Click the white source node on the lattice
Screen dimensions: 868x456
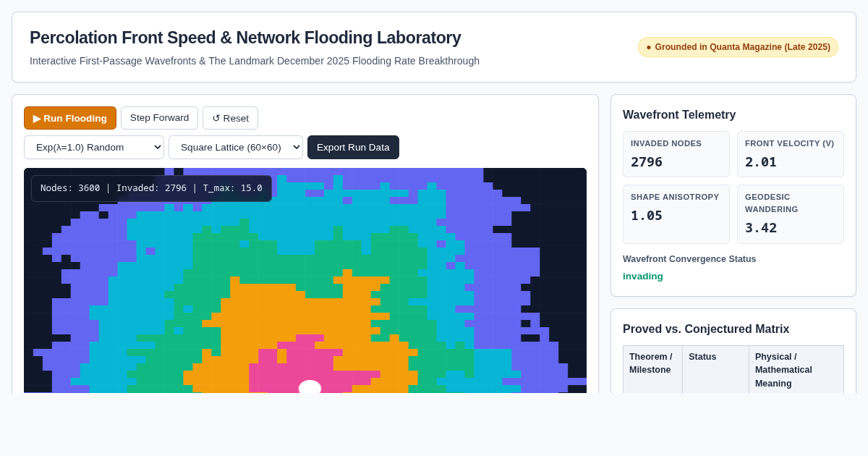point(310,387)
